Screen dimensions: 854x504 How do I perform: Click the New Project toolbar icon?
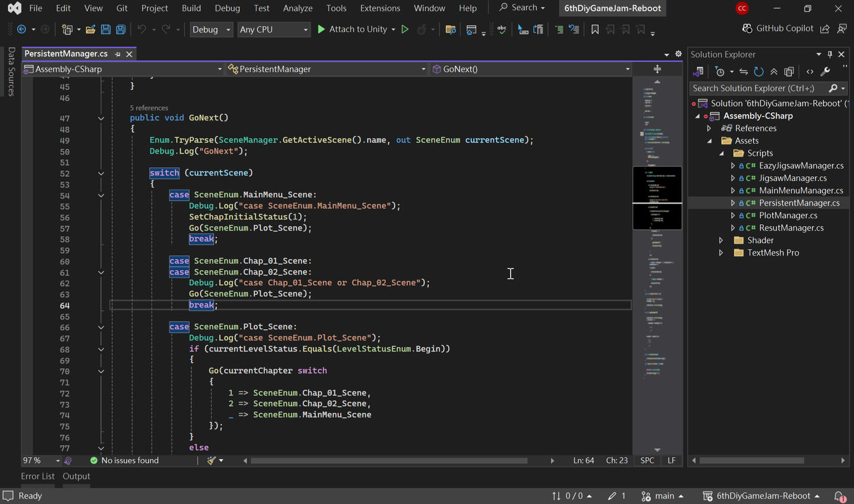tap(67, 29)
